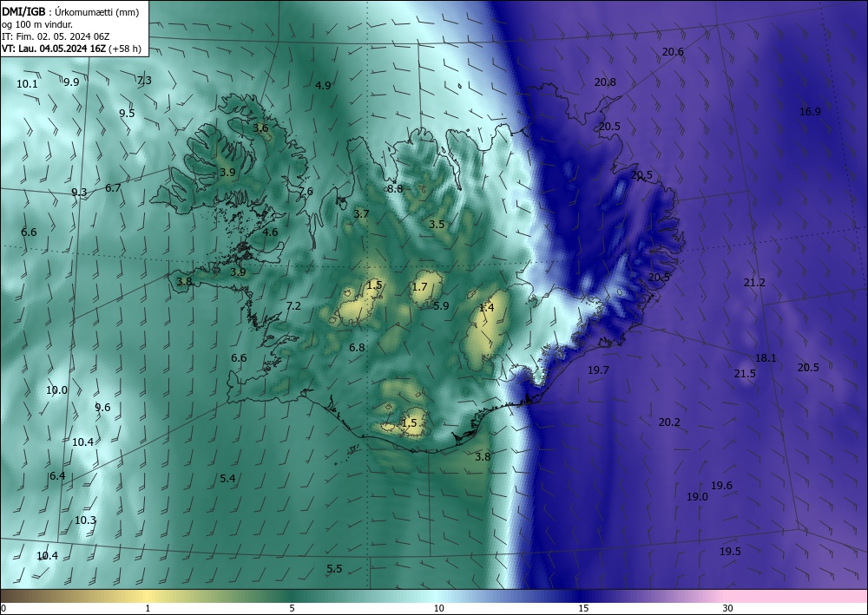Select the value 21.2 on the map

point(754,283)
